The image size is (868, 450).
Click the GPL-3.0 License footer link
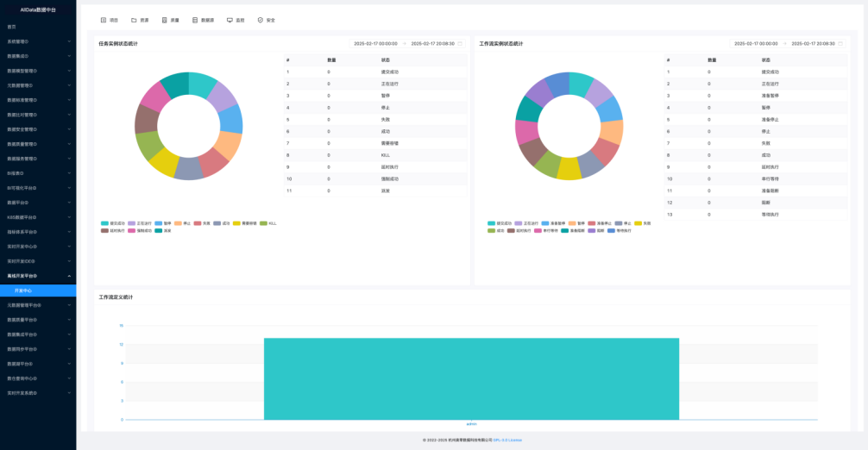(x=507, y=440)
